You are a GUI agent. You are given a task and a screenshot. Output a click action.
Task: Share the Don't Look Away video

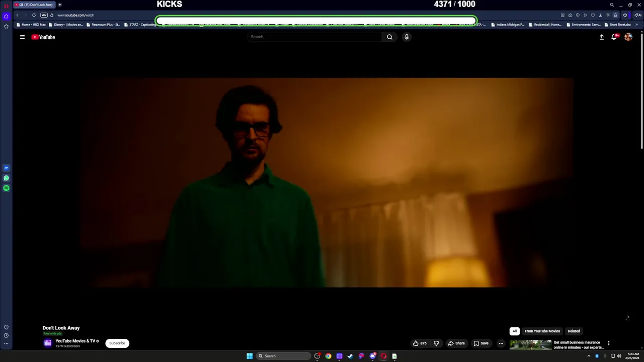tap(456, 343)
